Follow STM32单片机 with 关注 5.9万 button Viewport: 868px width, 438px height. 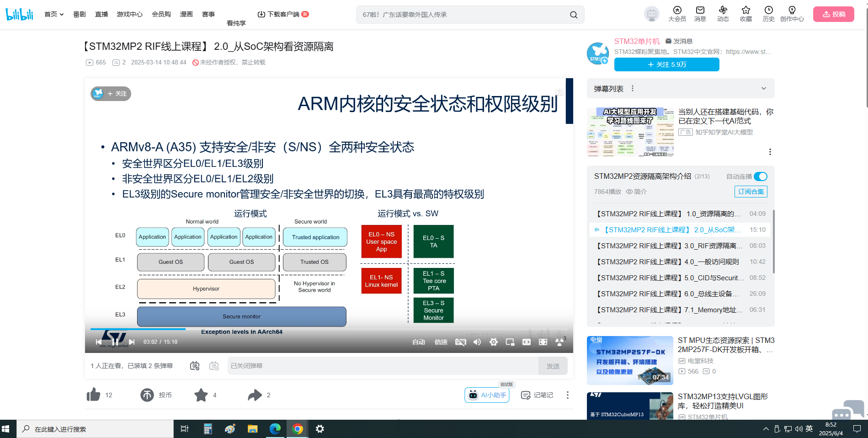pos(667,64)
